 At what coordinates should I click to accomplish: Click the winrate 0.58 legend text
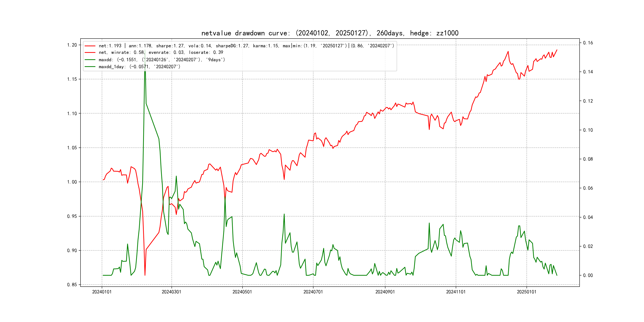click(x=161, y=52)
